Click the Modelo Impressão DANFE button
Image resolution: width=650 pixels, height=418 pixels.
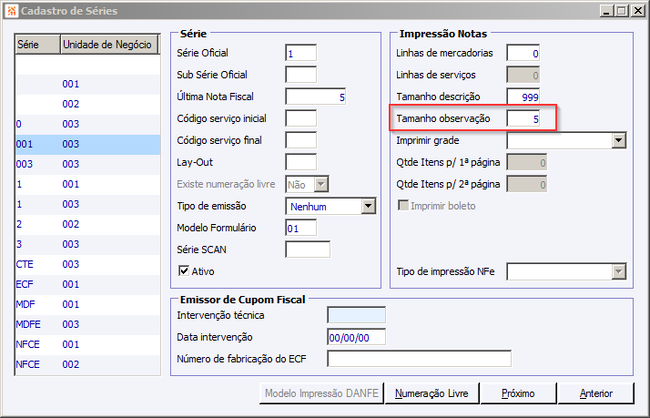coord(321,393)
